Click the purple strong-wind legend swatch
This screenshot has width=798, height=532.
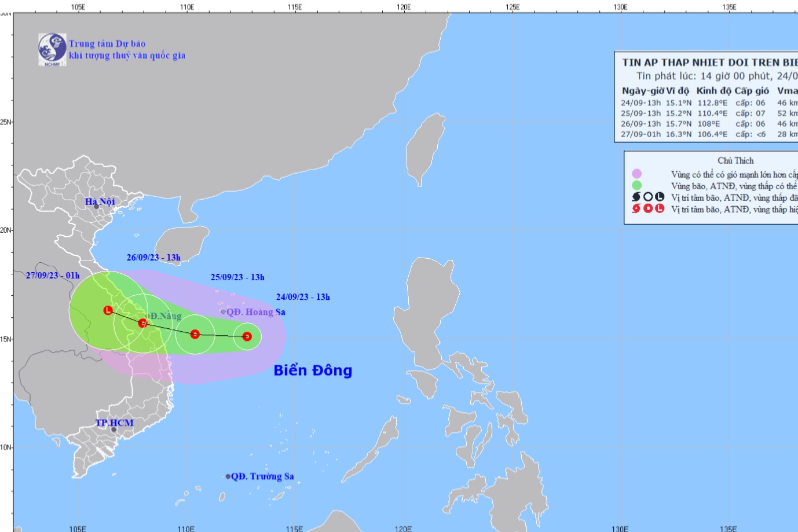[x=636, y=174]
